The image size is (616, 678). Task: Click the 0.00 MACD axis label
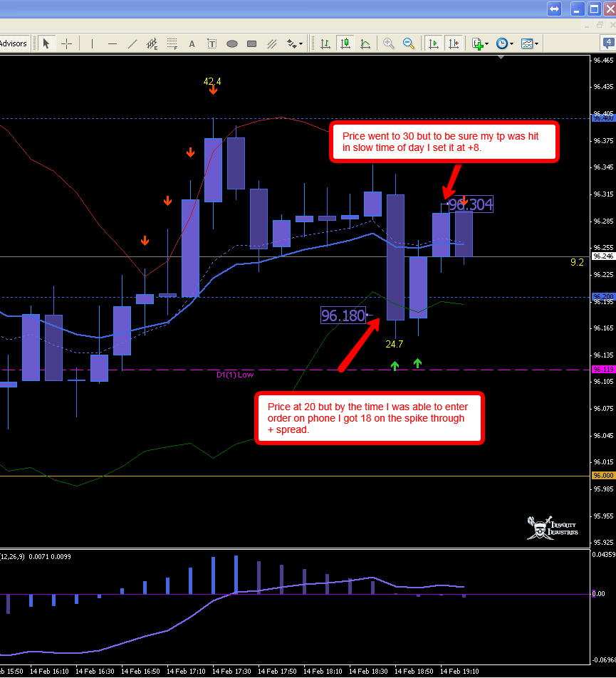pos(599,594)
